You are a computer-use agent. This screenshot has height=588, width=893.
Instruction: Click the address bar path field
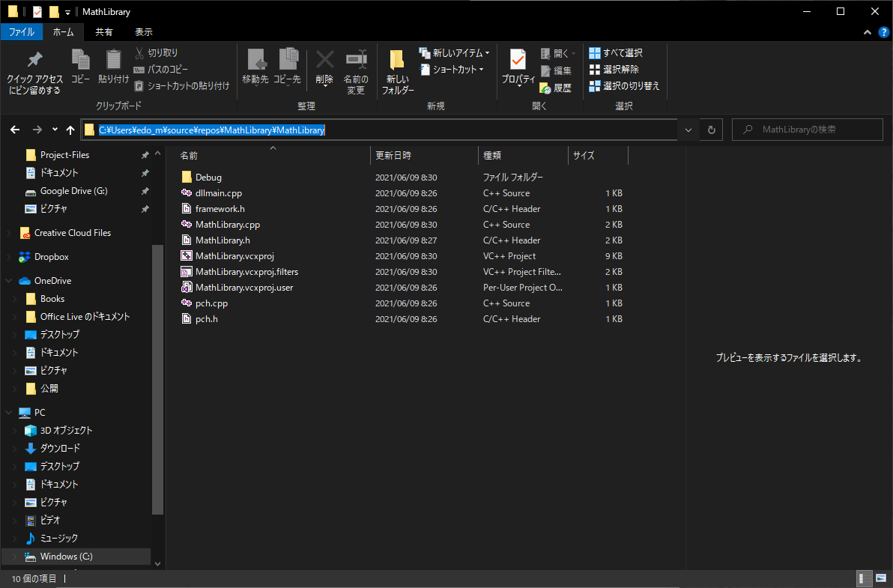(379, 130)
